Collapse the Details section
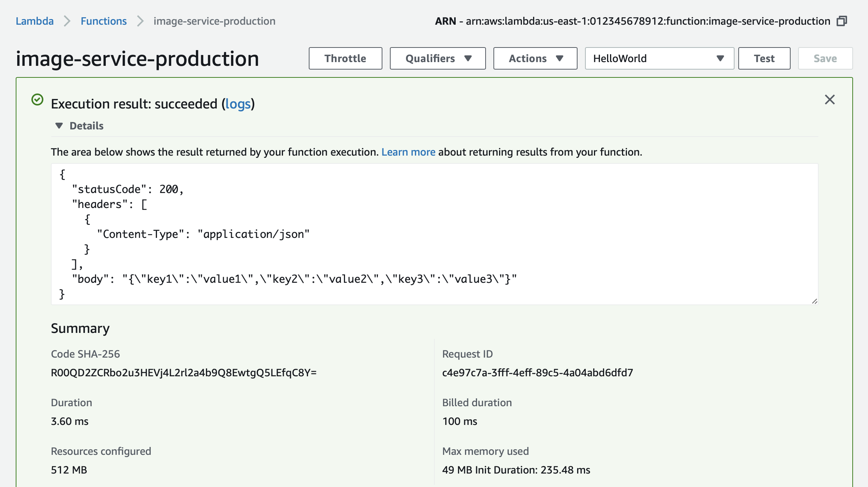 86,126
